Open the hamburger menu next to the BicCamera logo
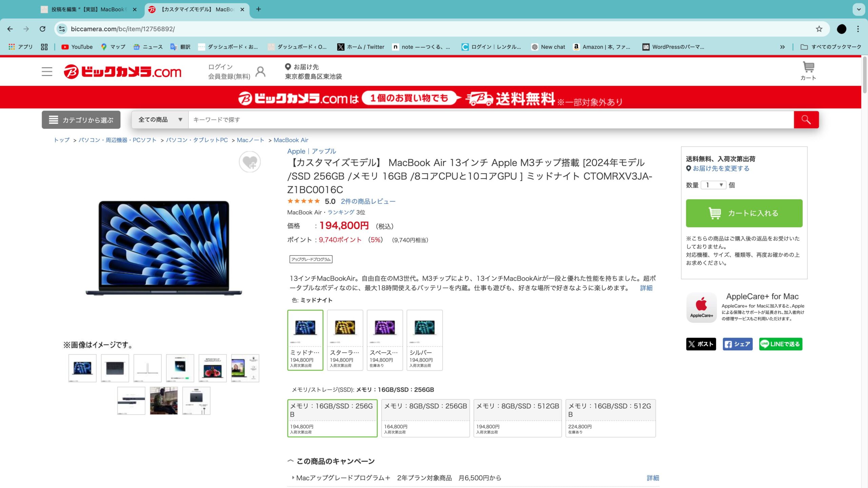The width and height of the screenshot is (868, 488). pyautogui.click(x=47, y=72)
